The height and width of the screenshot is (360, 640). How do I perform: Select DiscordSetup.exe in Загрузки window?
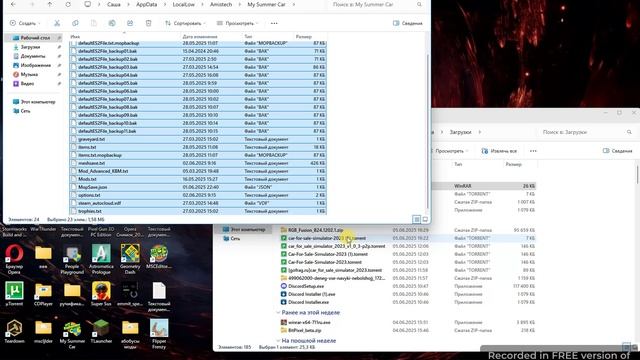(407, 286)
